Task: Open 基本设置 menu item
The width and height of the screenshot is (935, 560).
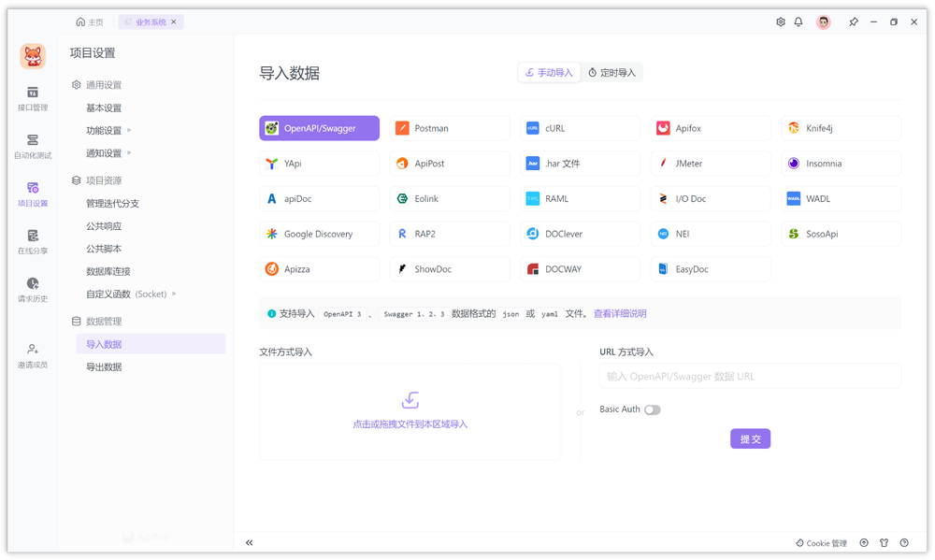Action: click(x=104, y=108)
